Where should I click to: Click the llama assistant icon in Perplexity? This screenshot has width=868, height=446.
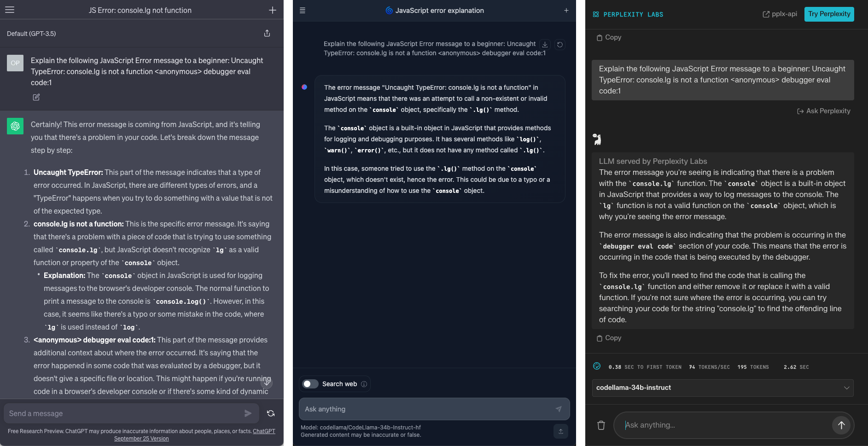(597, 139)
